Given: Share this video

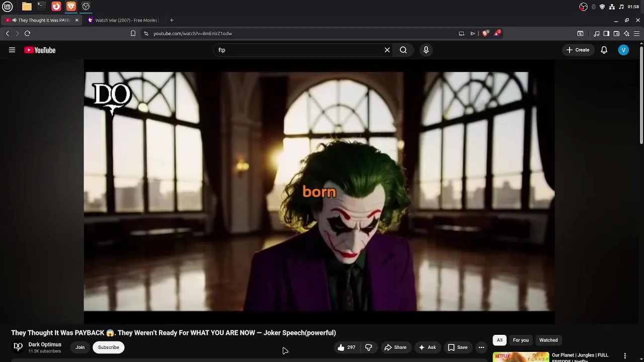Looking at the screenshot, I should tap(395, 347).
